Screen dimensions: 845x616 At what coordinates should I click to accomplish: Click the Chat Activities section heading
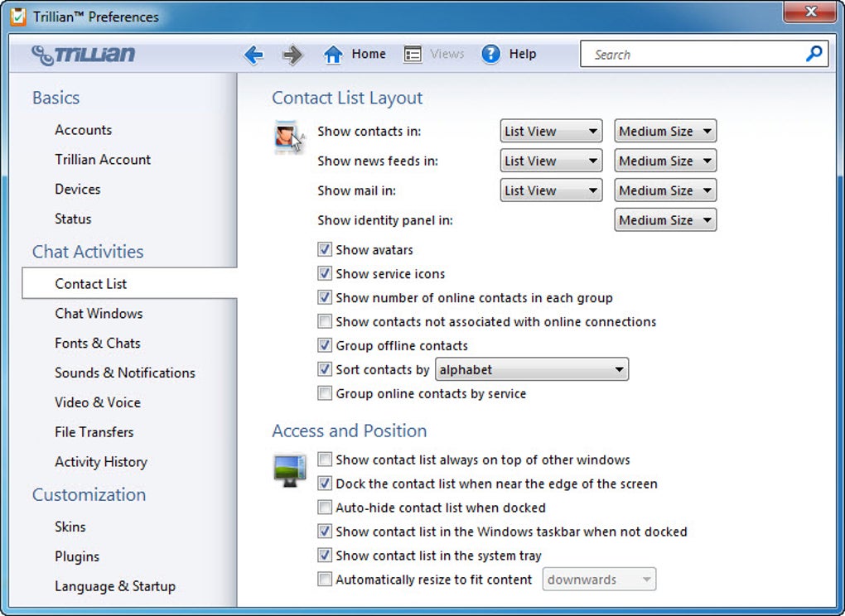[88, 252]
